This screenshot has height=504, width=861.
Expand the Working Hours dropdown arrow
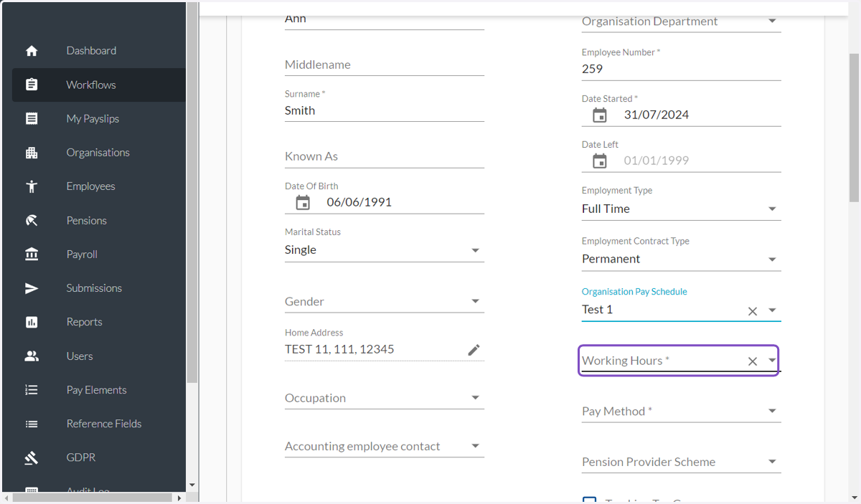point(772,361)
